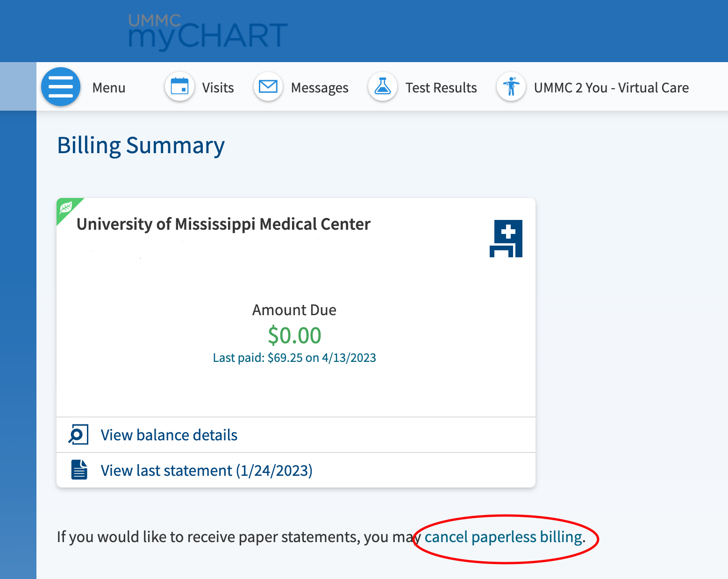Click the $0.00 amount due value
This screenshot has height=579, width=728.
tap(294, 335)
